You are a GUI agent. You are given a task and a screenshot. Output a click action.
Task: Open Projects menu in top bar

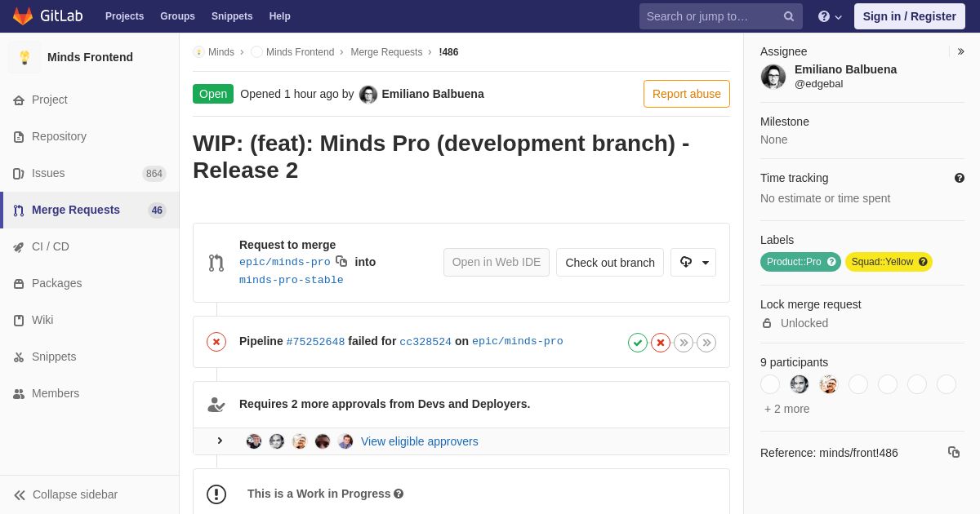click(124, 16)
